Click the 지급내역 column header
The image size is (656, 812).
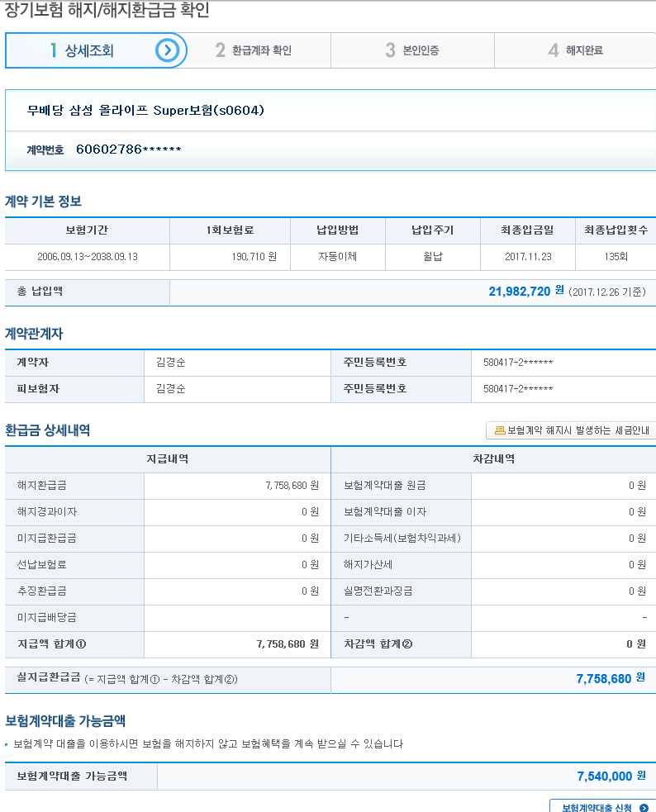(x=167, y=459)
